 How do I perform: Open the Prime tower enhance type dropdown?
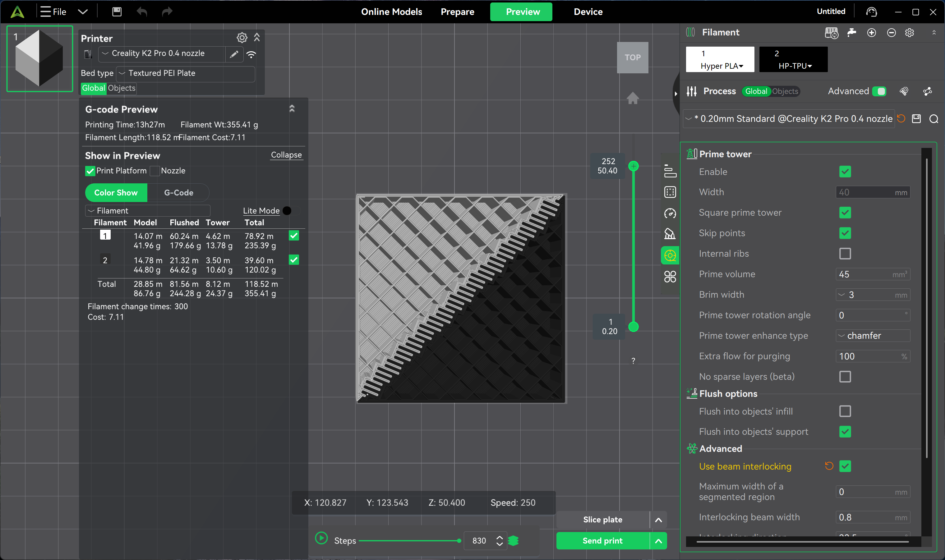click(873, 336)
